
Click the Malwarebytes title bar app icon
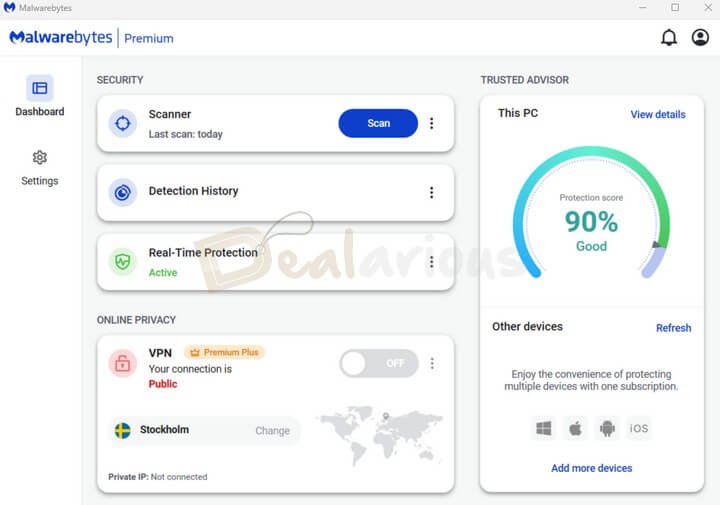(x=9, y=7)
